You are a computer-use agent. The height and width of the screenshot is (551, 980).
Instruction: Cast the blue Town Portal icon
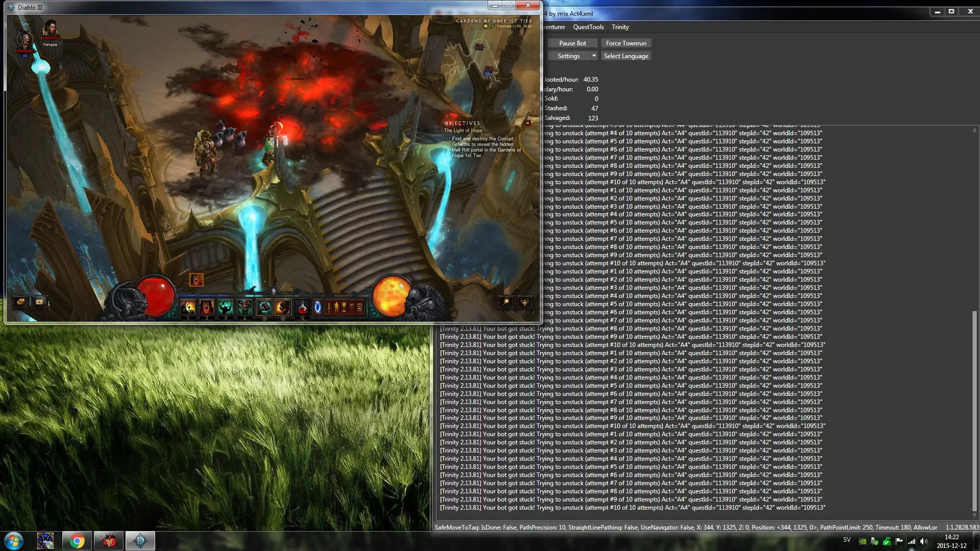pos(317,307)
